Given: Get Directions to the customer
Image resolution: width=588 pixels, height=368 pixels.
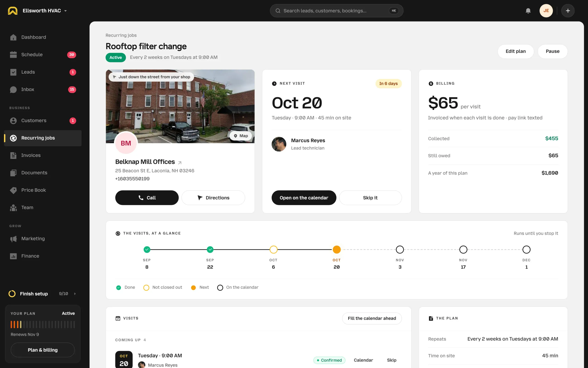Looking at the screenshot, I should [x=213, y=198].
